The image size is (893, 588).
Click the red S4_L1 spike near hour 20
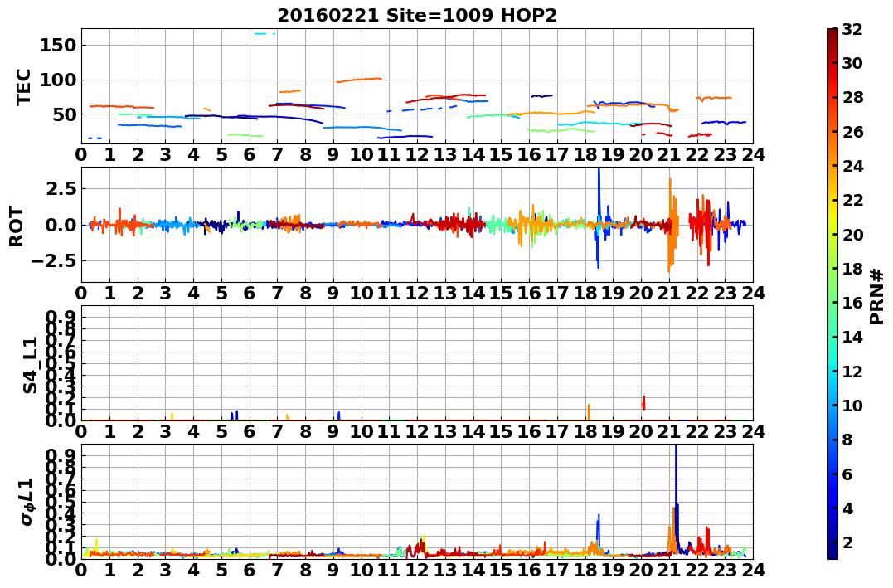[643, 403]
